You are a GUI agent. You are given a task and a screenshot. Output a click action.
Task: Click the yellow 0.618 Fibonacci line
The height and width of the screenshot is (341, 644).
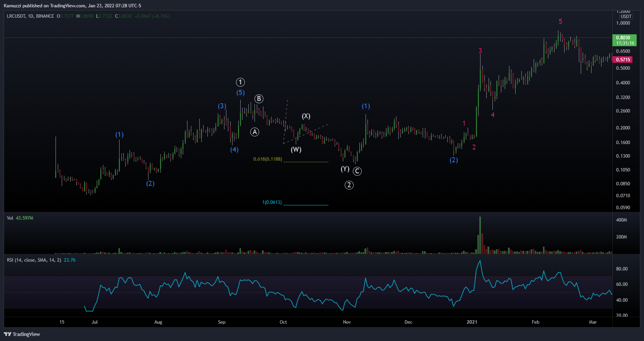[x=306, y=162]
